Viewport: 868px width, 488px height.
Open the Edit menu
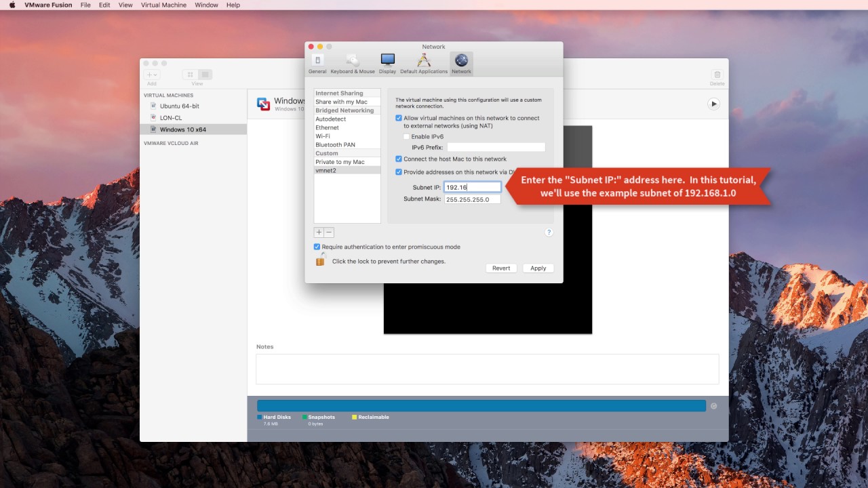(104, 5)
